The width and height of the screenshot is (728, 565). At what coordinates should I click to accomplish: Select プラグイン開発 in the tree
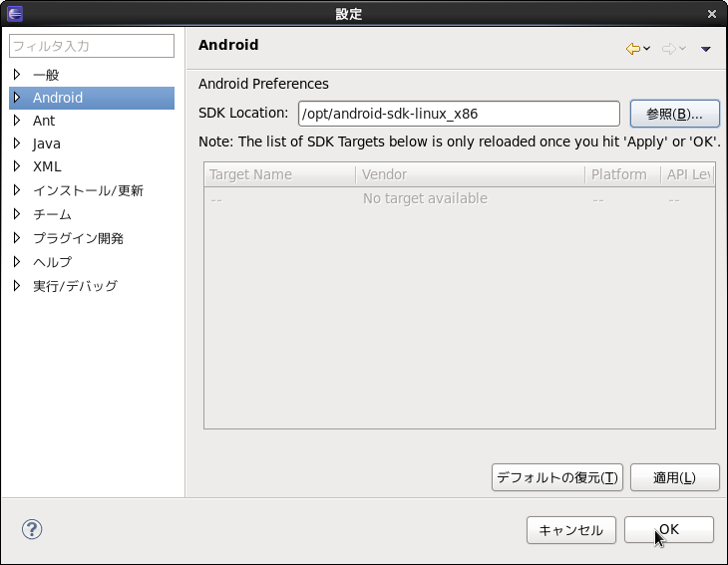pyautogui.click(x=78, y=238)
